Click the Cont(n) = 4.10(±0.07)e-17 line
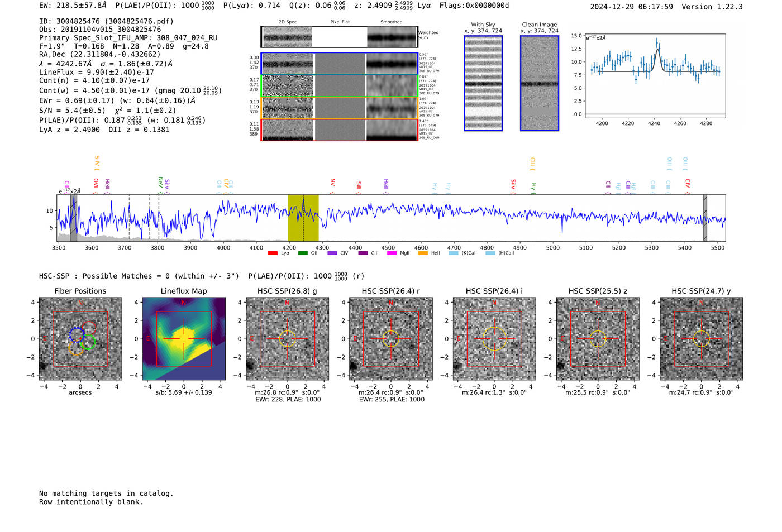 click(x=94, y=80)
